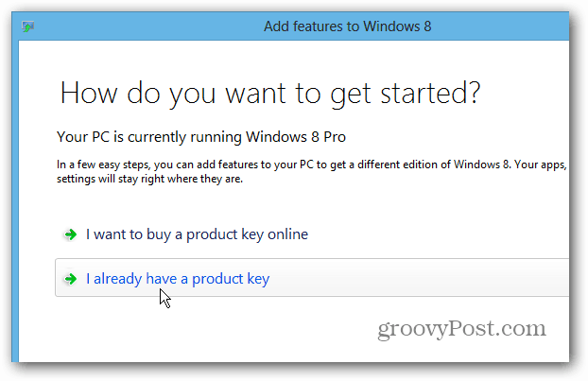Click empty area inside highlighted product key option box

click(412, 278)
